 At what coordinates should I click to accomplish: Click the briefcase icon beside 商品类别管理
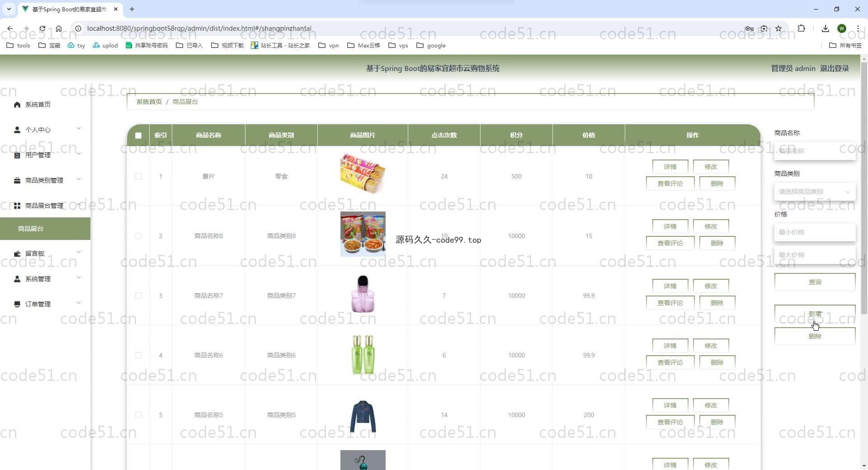coord(17,180)
